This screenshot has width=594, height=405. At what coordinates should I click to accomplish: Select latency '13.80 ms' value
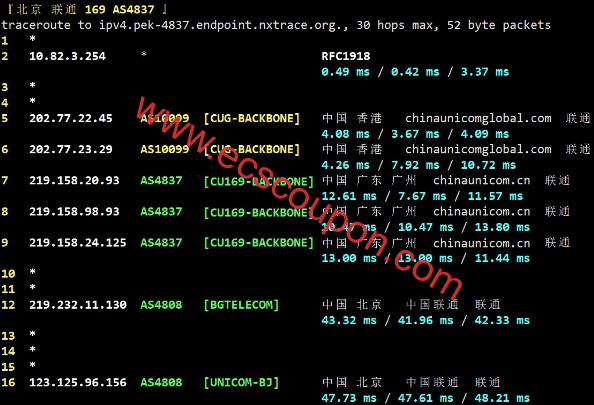click(x=502, y=227)
